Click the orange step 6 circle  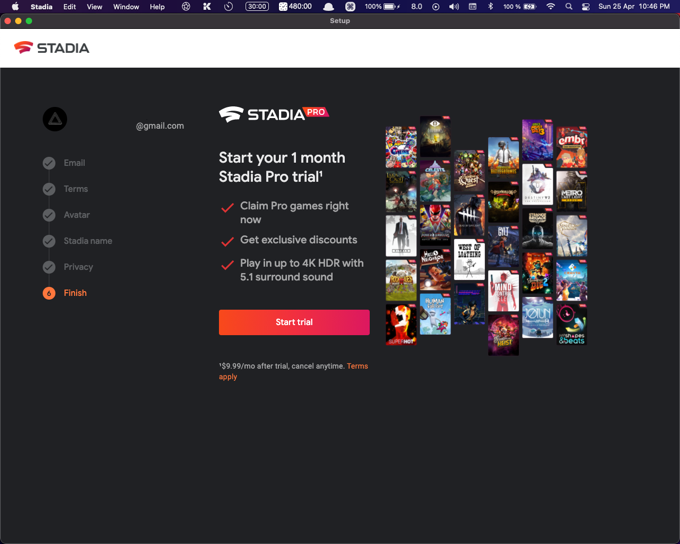pyautogui.click(x=49, y=293)
